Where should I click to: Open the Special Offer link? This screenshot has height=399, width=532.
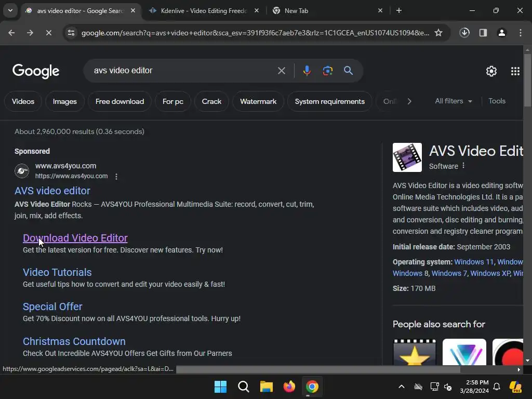pyautogui.click(x=52, y=307)
